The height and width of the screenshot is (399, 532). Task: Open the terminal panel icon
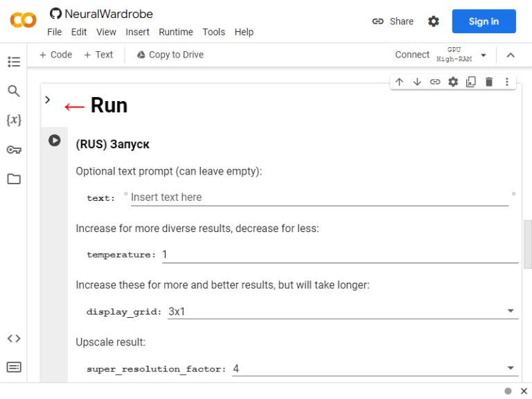coord(14,366)
